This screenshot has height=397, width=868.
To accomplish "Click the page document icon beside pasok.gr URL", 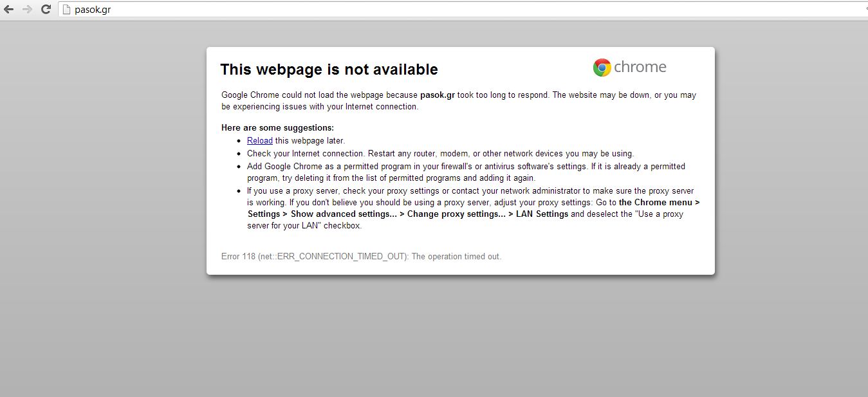I will [65, 10].
